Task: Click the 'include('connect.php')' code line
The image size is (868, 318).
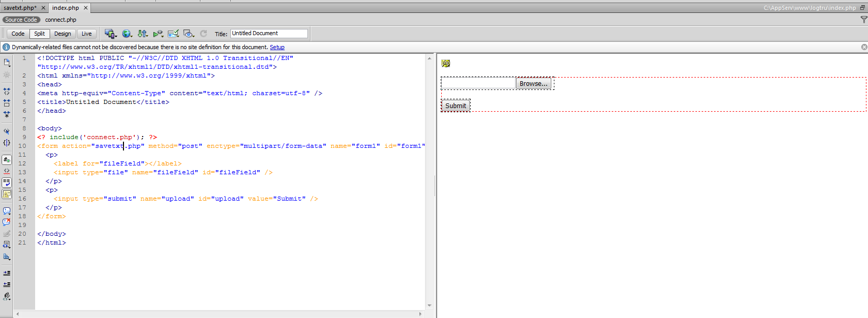Action: click(97, 137)
